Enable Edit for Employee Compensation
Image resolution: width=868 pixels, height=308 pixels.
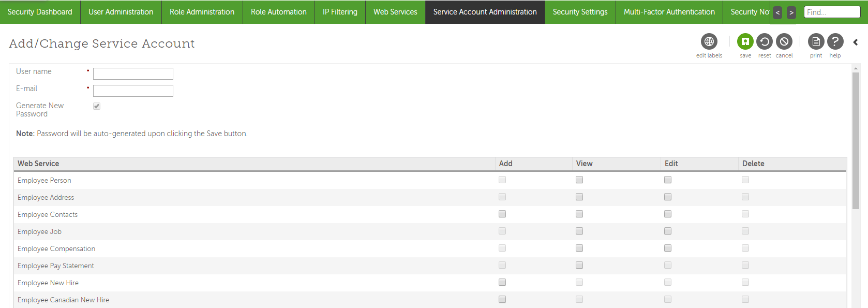(x=668, y=248)
